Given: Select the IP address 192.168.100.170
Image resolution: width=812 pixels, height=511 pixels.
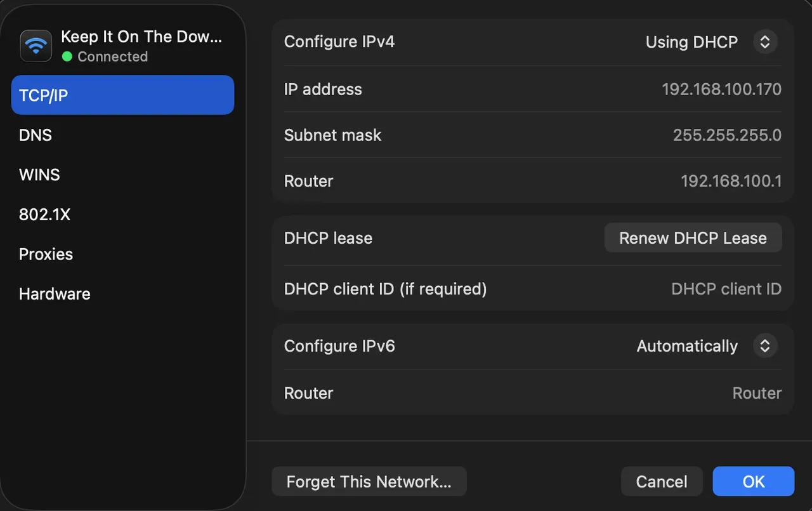Looking at the screenshot, I should (721, 89).
